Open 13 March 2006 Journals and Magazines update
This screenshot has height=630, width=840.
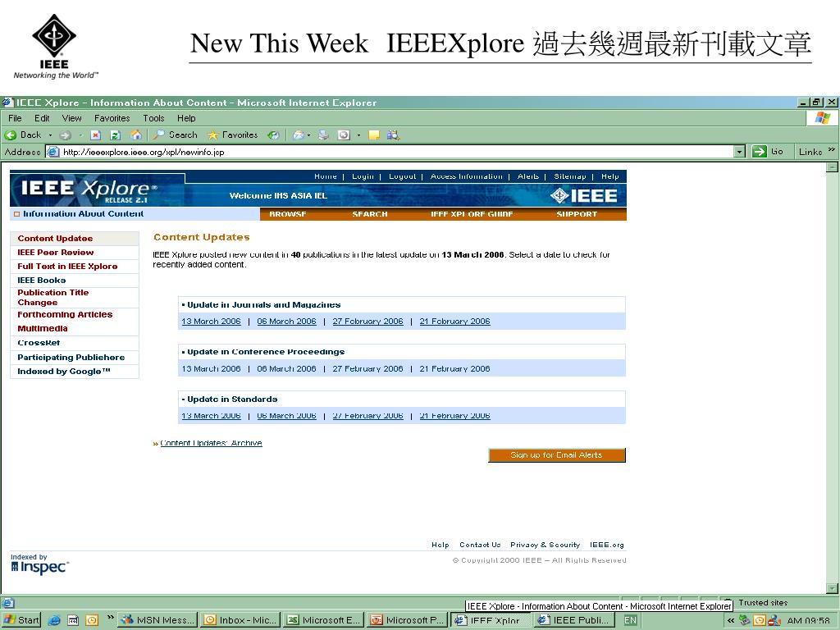pyautogui.click(x=211, y=322)
